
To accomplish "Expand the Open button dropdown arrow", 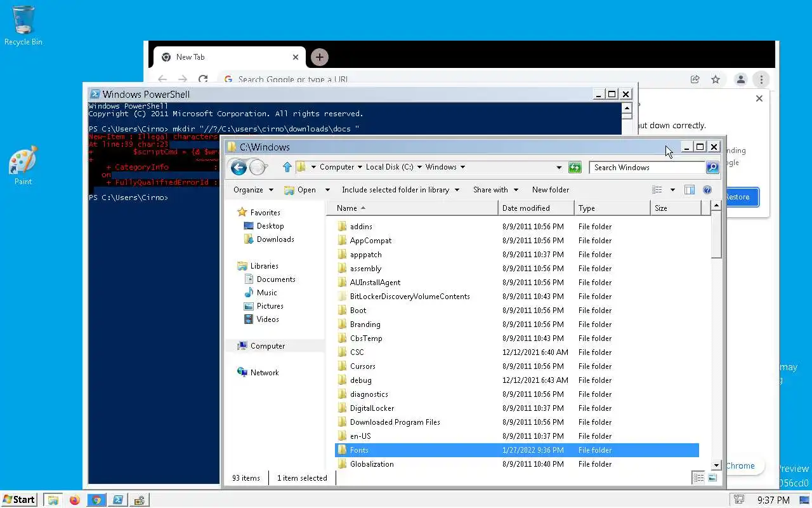I will (327, 190).
